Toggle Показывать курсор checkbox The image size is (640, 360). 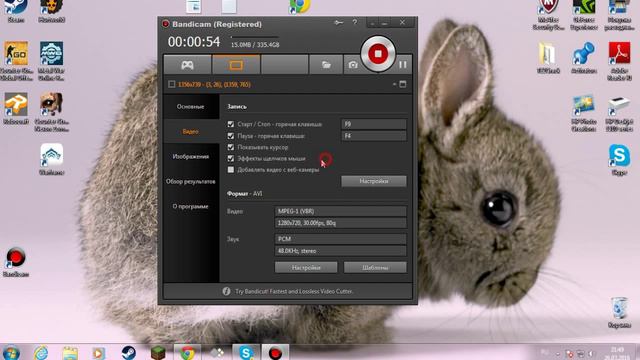pyautogui.click(x=231, y=147)
